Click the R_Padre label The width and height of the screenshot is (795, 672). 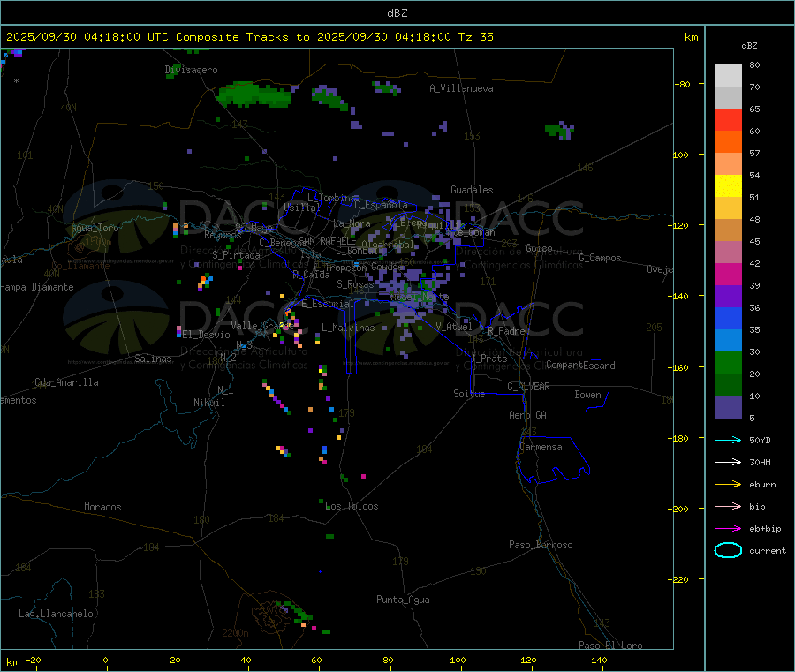pyautogui.click(x=506, y=331)
